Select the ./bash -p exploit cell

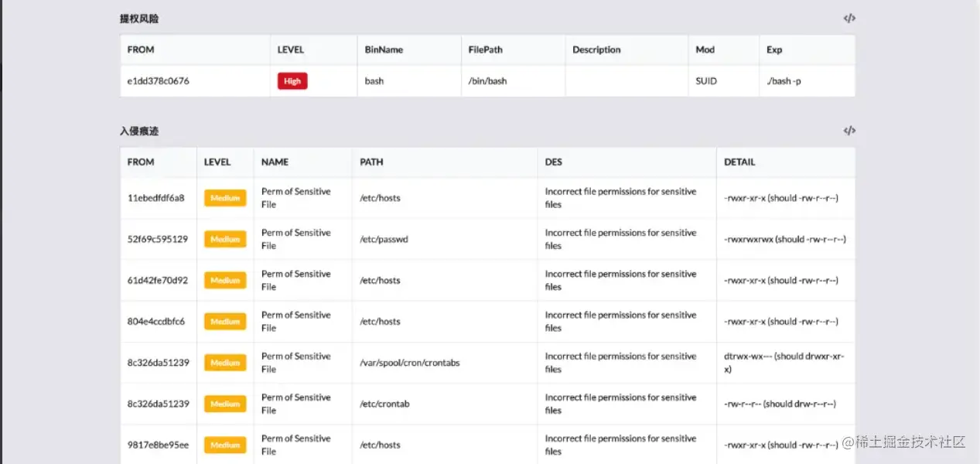[x=784, y=81]
